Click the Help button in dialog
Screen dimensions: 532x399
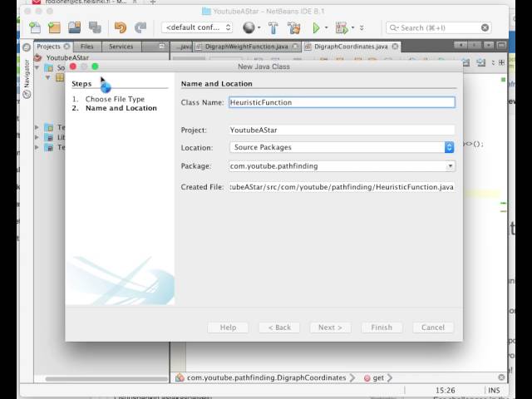228,328
